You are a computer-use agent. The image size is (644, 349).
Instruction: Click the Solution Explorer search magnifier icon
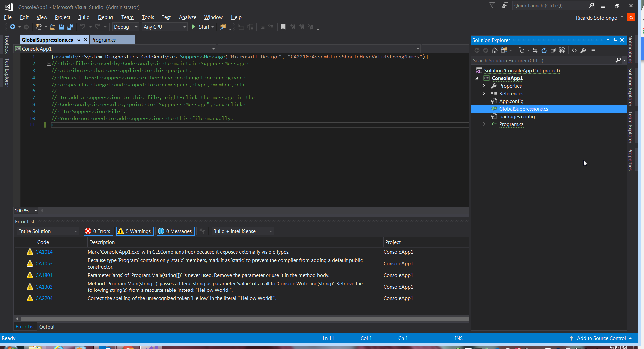[x=618, y=60]
